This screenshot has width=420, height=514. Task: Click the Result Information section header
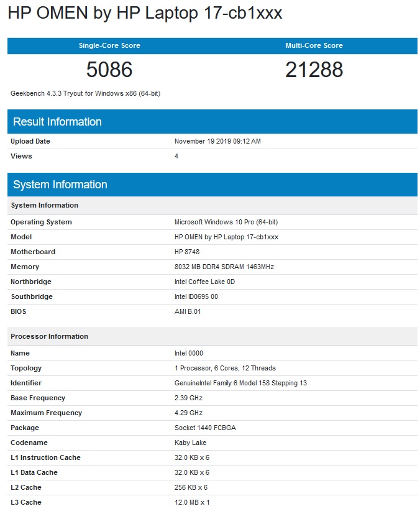[x=212, y=122]
